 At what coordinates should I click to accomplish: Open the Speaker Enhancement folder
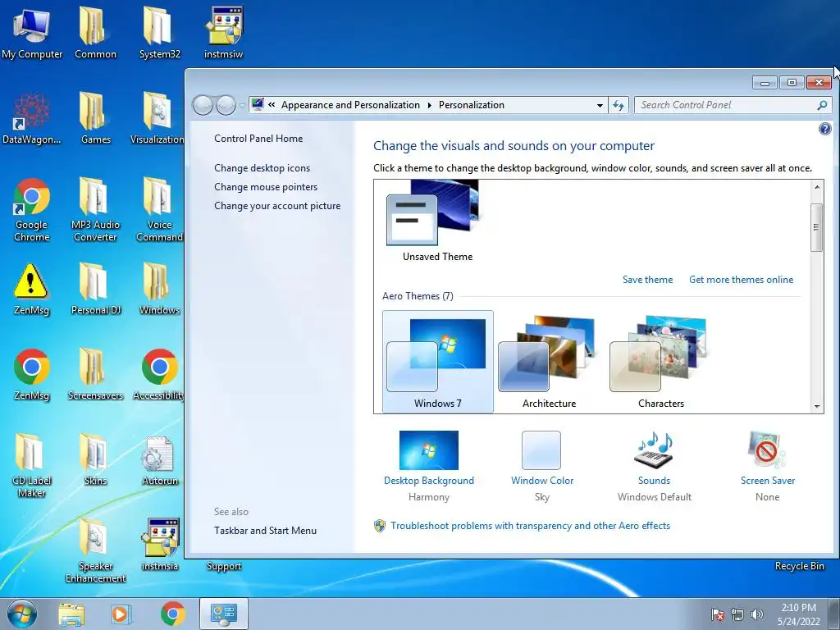95,550
